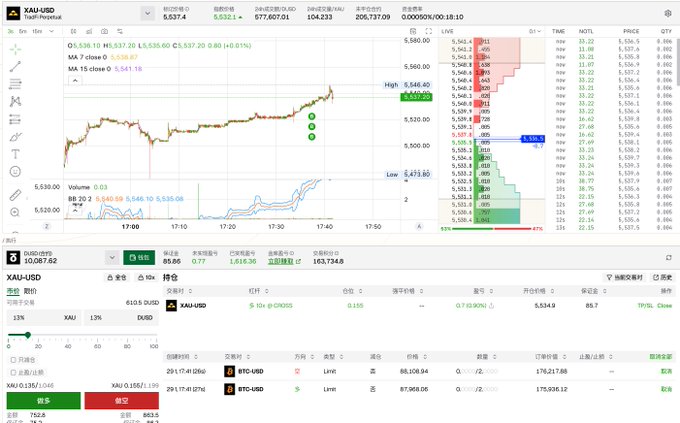Click the refresh icon in account bar
Screen dimensions: 680x423
(669, 257)
